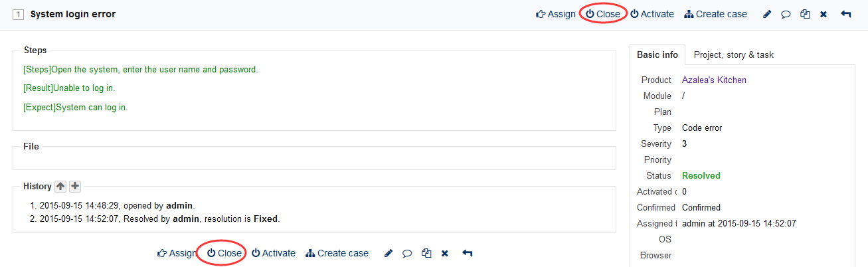Open the Project, story & task tab

coord(733,54)
